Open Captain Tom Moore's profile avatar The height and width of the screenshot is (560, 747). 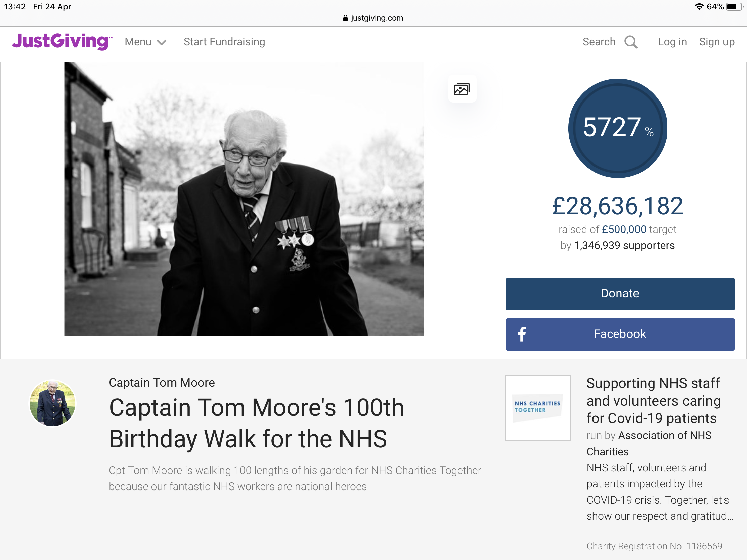(53, 403)
